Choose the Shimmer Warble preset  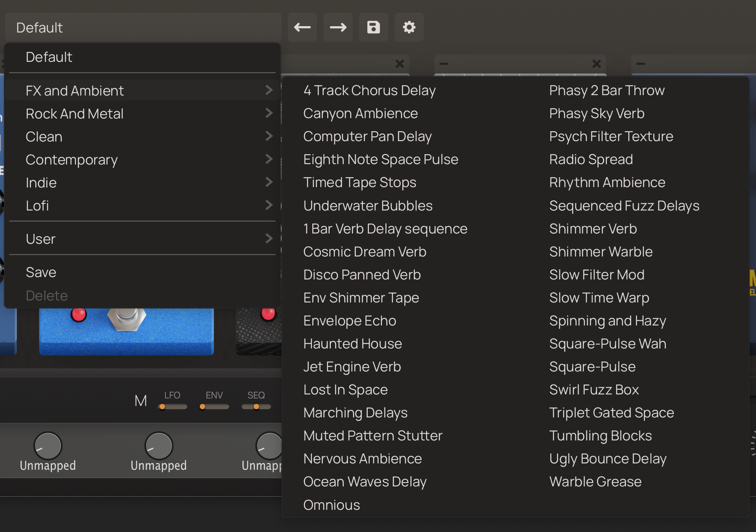[601, 252]
